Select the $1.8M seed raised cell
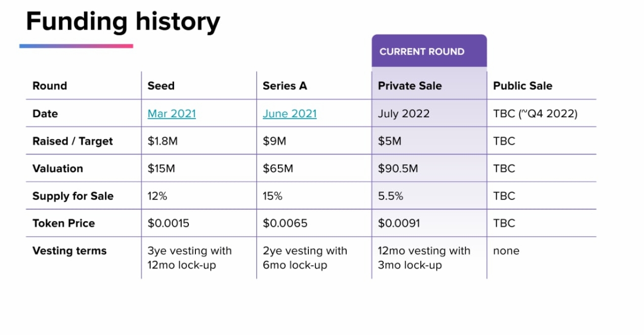 coord(163,141)
